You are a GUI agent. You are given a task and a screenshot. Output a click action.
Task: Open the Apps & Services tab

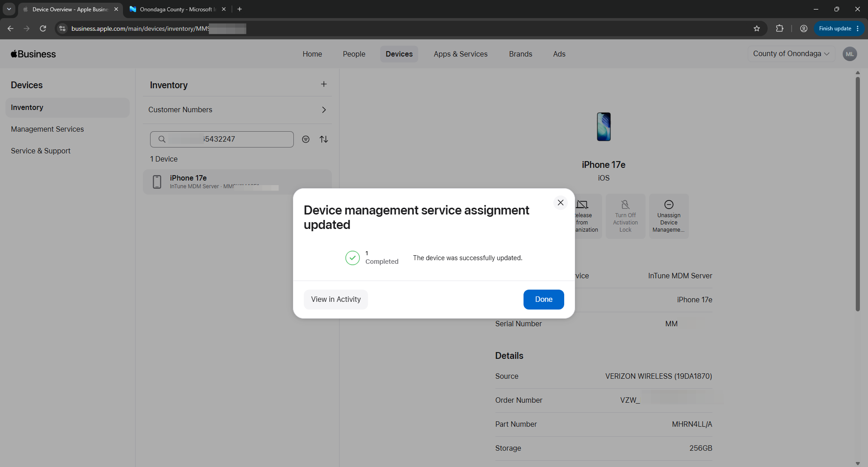(x=461, y=54)
